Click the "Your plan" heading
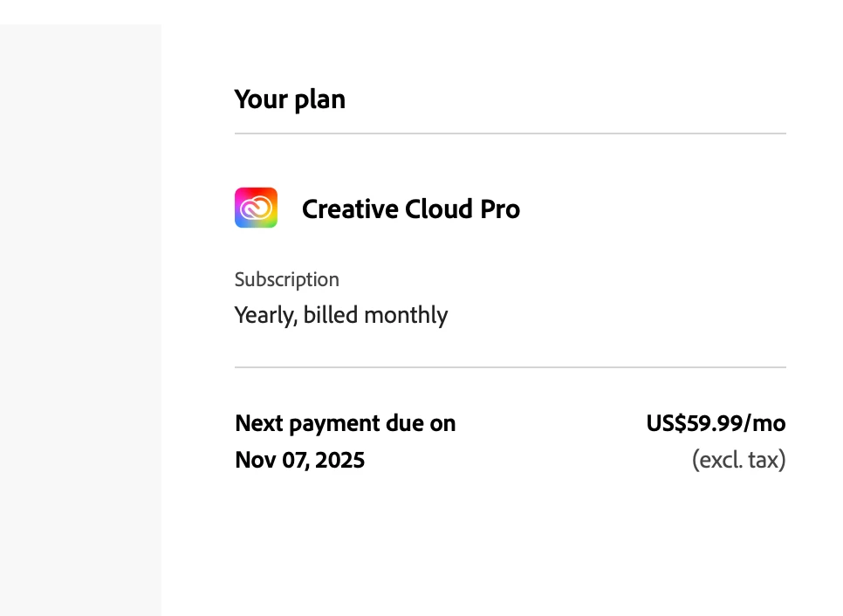Viewport: 843px width, 616px height. click(x=290, y=99)
